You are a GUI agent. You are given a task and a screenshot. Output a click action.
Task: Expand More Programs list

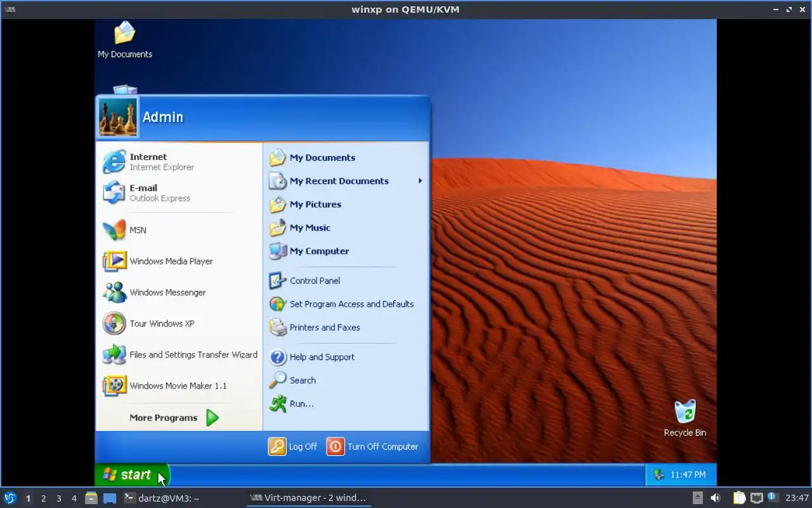click(174, 418)
